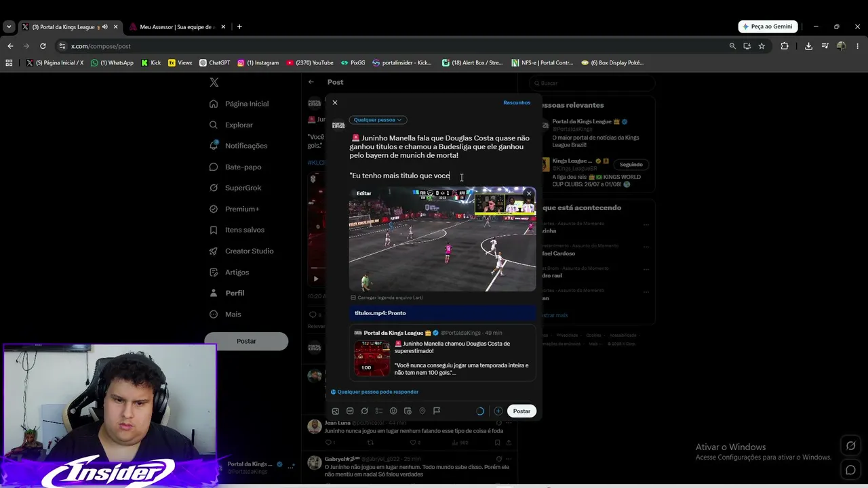
Task: Click the flag icon in composer toolbar
Action: click(437, 411)
